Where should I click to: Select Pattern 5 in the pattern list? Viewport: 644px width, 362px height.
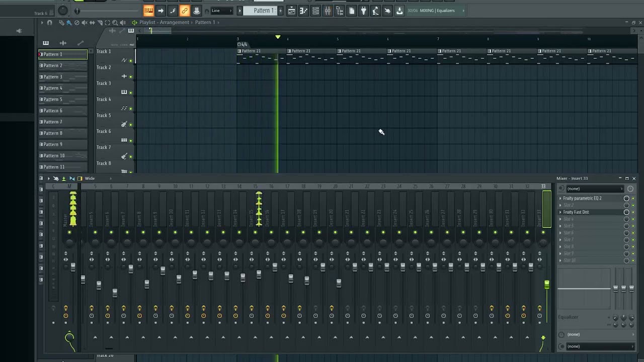pyautogui.click(x=63, y=100)
